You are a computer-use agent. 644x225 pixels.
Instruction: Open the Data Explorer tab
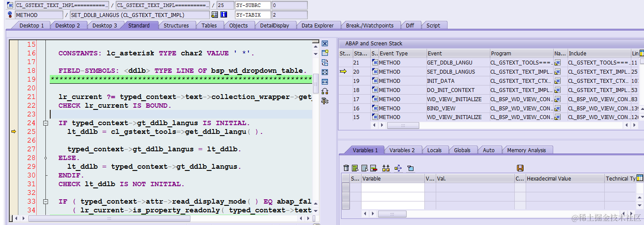[x=317, y=25]
